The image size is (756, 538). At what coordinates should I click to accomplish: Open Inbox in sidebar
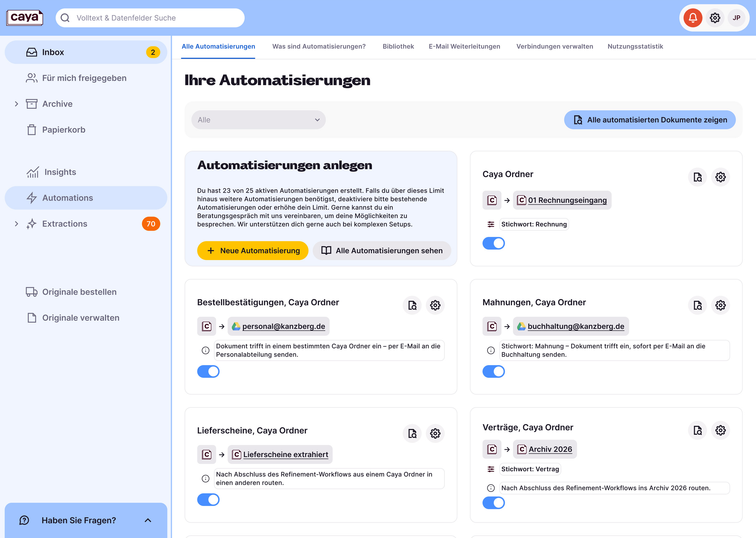86,52
